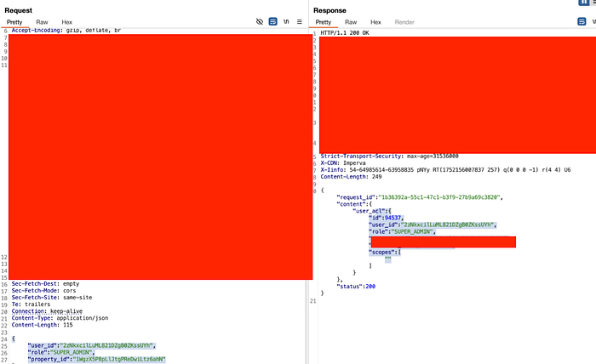Select the Sec-Fetch-Dest: empty header
Image resolution: width=596 pixels, height=364 pixels.
[x=45, y=283]
